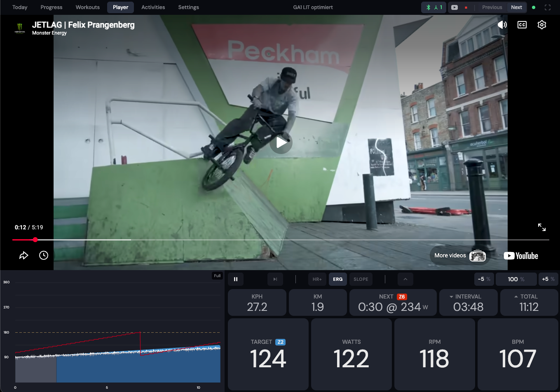Switch to SLOPE mode

click(x=361, y=279)
